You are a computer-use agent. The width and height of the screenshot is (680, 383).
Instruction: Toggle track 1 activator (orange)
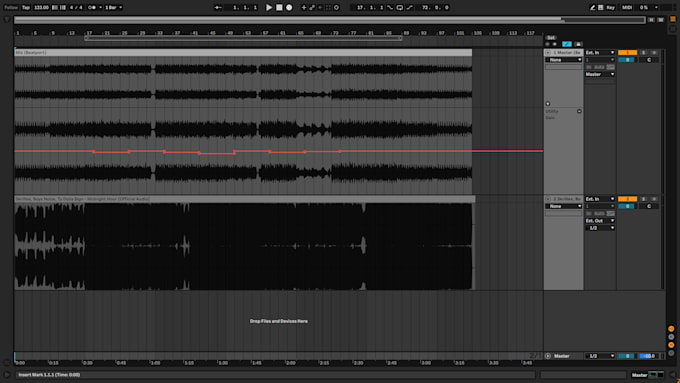pos(627,52)
